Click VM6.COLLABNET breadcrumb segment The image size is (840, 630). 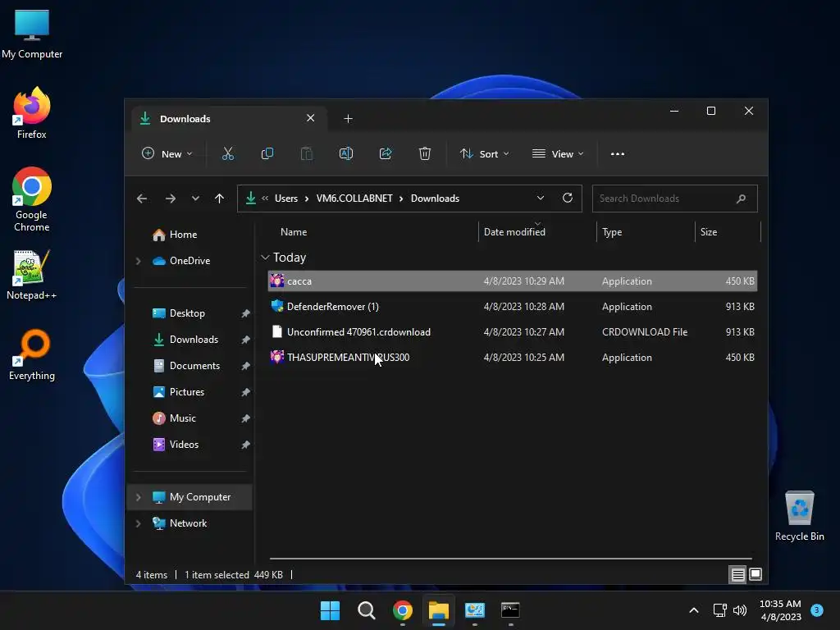354,199
